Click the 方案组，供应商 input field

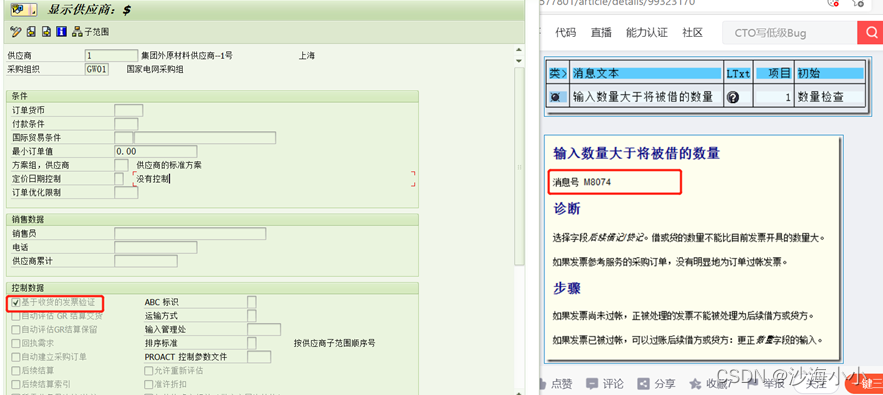tap(121, 165)
